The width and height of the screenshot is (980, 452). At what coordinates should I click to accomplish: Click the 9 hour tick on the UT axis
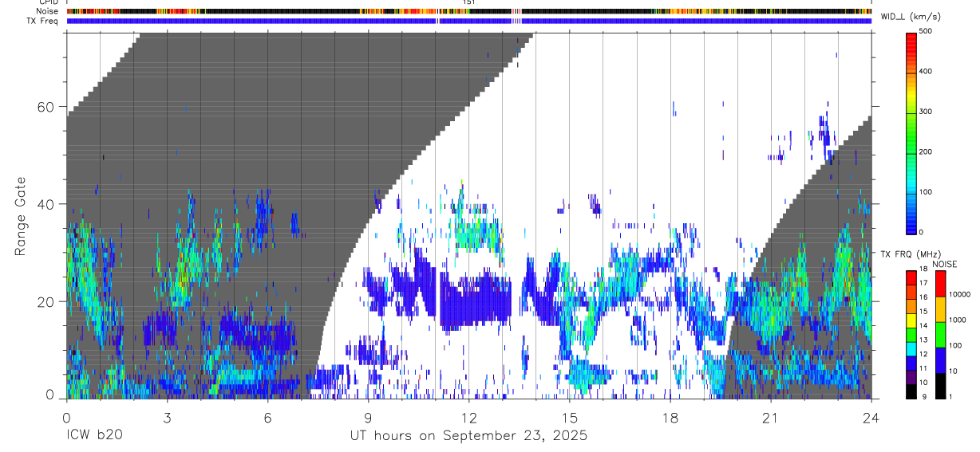tap(369, 417)
